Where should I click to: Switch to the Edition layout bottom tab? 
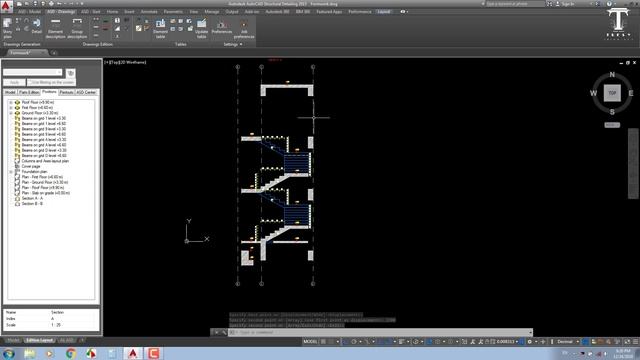(x=39, y=340)
